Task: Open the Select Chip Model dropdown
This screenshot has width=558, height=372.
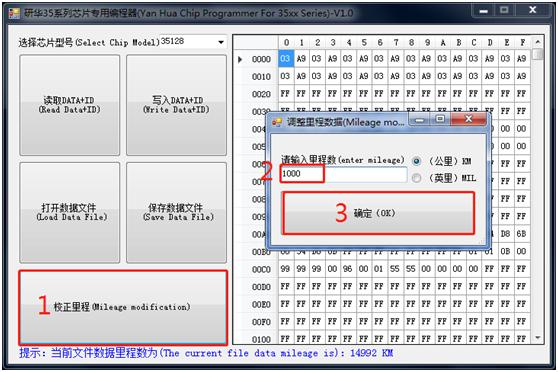Action: [x=221, y=42]
